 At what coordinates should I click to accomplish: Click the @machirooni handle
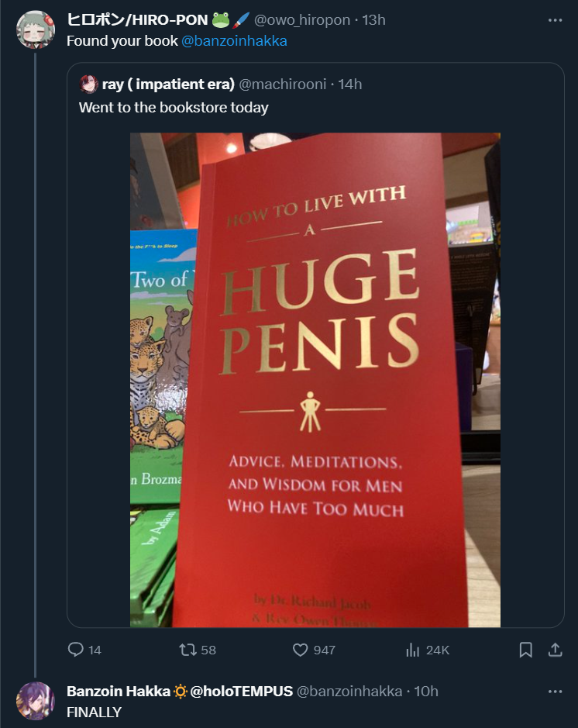[285, 84]
